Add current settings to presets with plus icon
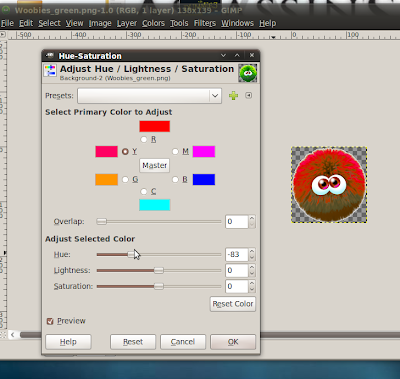The height and width of the screenshot is (379, 400). [x=233, y=96]
